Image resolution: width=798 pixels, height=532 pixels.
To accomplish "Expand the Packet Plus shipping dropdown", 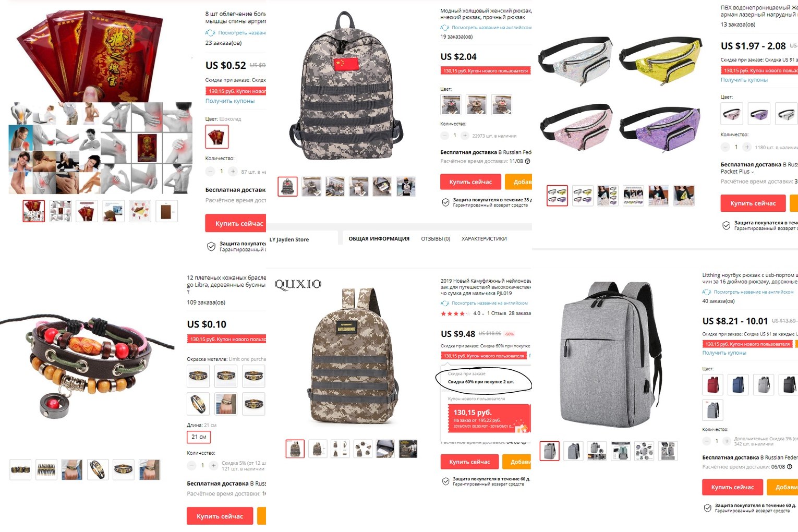I will click(x=753, y=172).
